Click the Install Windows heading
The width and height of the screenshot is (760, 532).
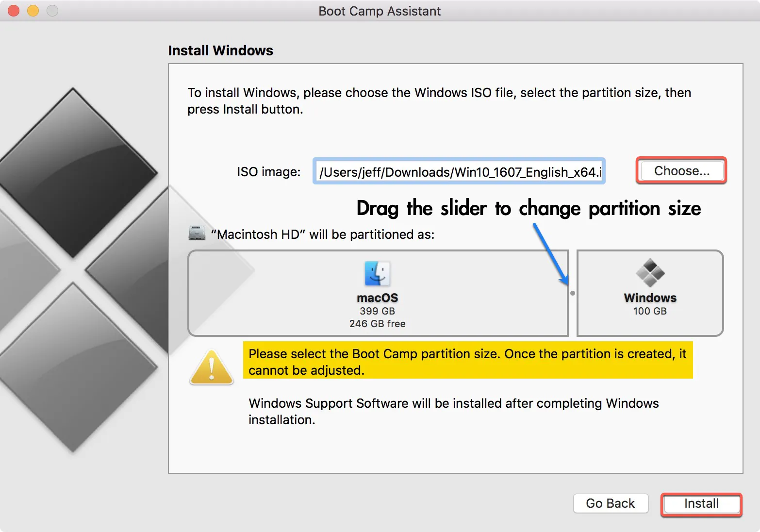click(x=221, y=50)
